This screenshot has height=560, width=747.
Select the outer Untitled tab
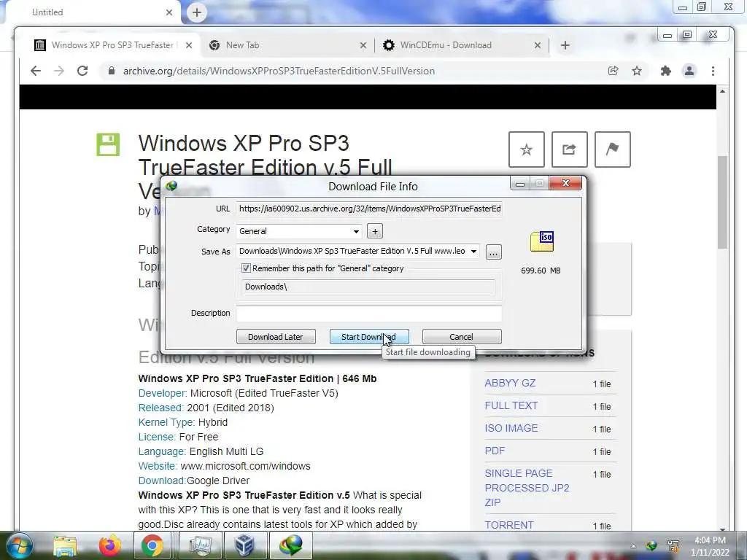tap(90, 12)
